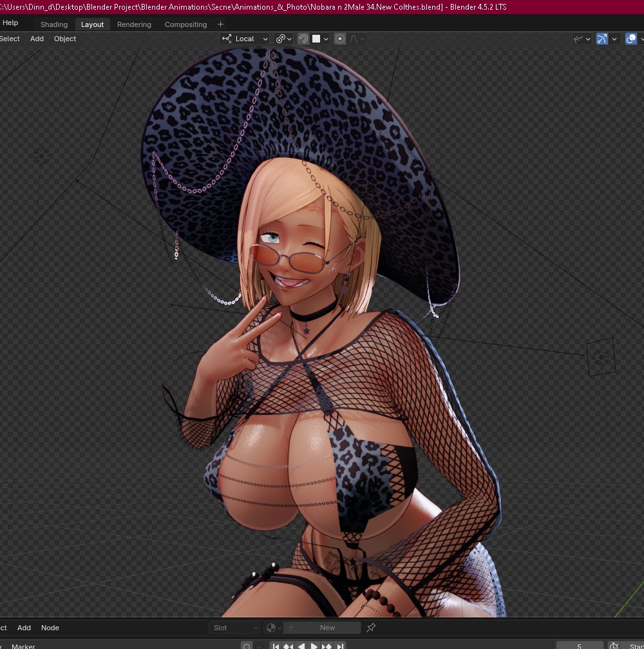
Task: Jump to the last frame
Action: (339, 646)
